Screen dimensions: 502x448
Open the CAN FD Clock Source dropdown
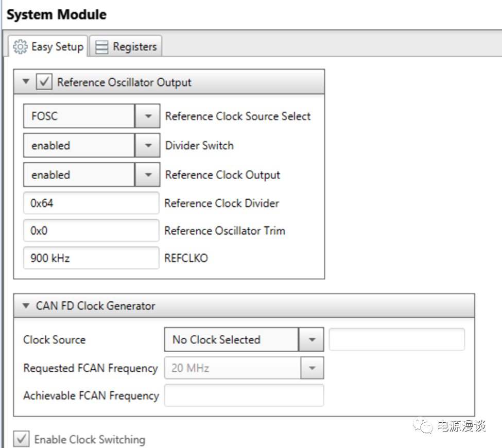tap(311, 340)
